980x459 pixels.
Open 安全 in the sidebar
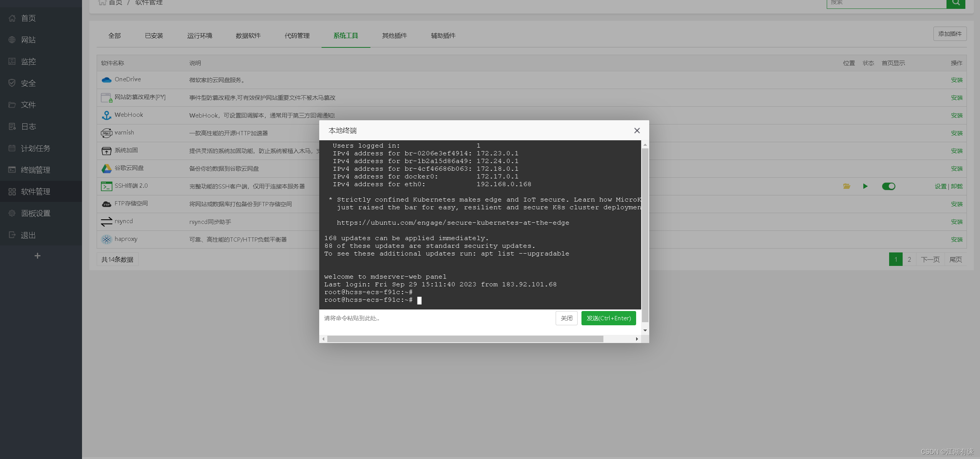pyautogui.click(x=28, y=83)
